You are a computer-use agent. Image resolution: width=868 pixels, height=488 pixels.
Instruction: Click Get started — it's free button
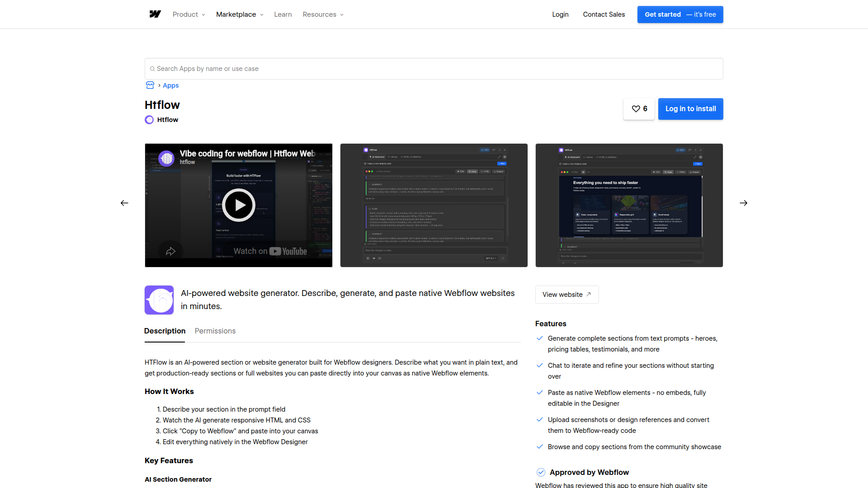tap(680, 14)
